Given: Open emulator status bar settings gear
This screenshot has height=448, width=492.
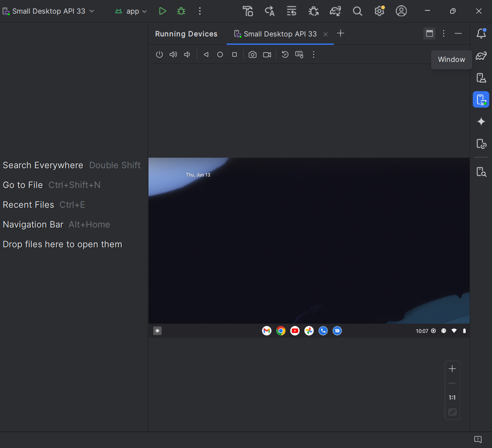Looking at the screenshot, I should 434,331.
